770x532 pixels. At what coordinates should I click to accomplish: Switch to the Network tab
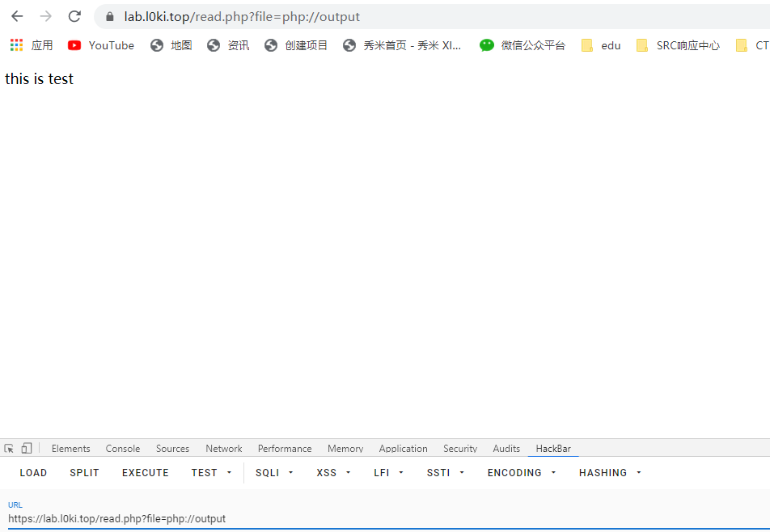click(223, 448)
